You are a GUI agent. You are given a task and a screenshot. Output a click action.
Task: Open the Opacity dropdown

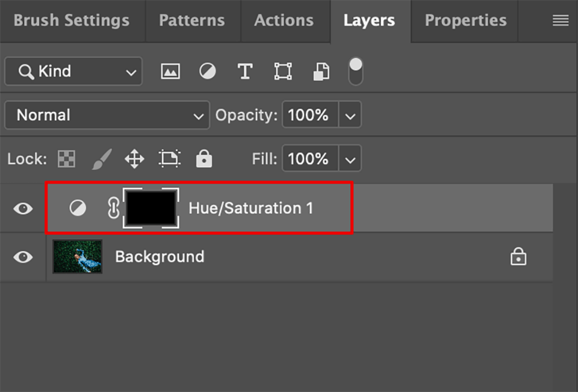tap(350, 115)
